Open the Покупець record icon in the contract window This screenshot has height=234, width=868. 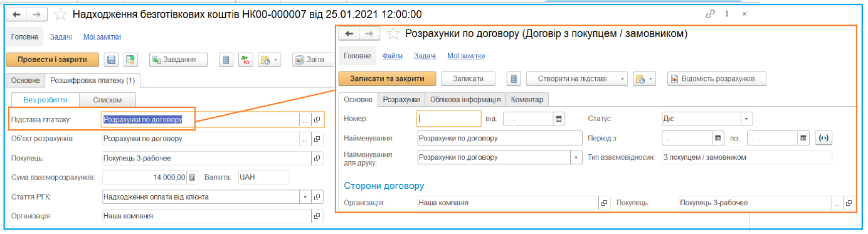(849, 203)
